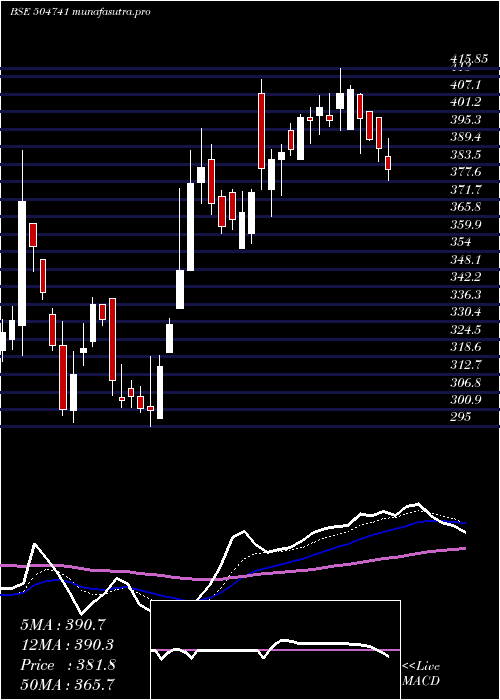Click the white MACD line in the inset panel
This screenshot has width=500, height=700.
(270, 650)
